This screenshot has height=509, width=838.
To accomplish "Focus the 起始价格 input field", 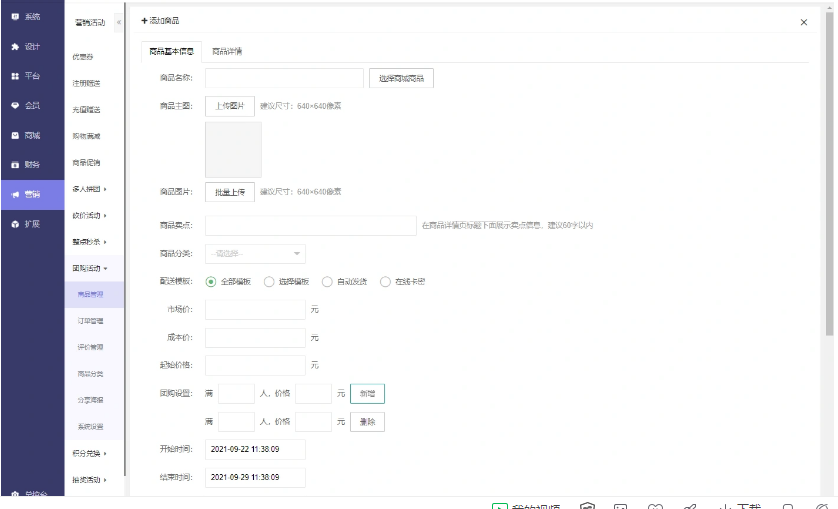I will point(255,365).
